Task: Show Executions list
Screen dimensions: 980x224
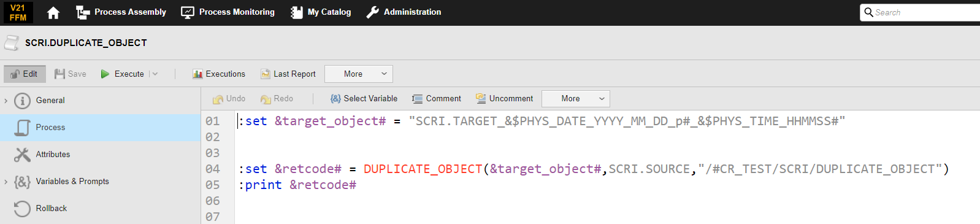Action: [x=219, y=74]
